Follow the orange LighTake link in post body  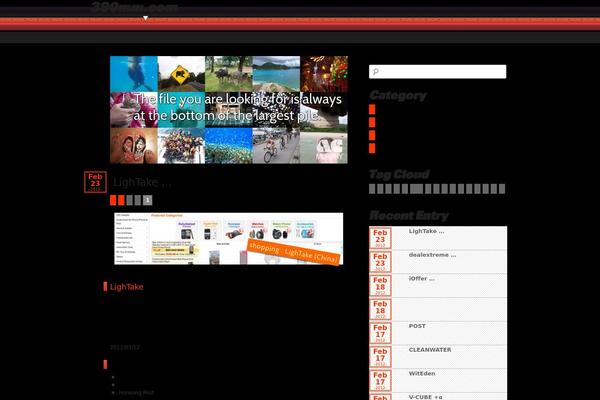(x=127, y=287)
